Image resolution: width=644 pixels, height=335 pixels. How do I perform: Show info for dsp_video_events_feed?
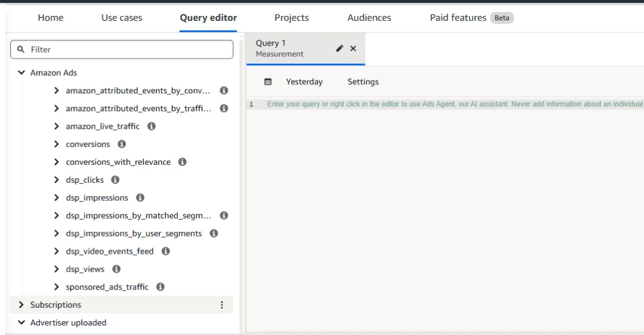166,251
